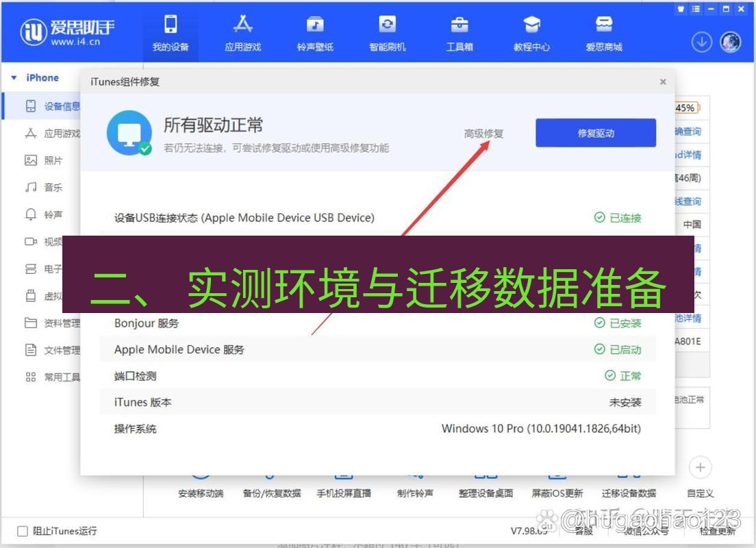Open the 铃声壁纸 tab
756x548 pixels.
click(315, 33)
